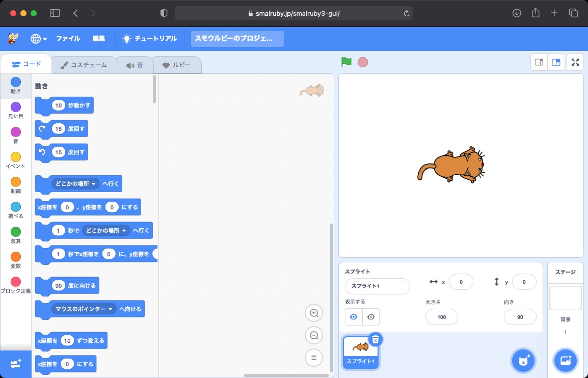Image resolution: width=588 pixels, height=378 pixels.
Task: Click the Safari share button
Action: tap(536, 13)
